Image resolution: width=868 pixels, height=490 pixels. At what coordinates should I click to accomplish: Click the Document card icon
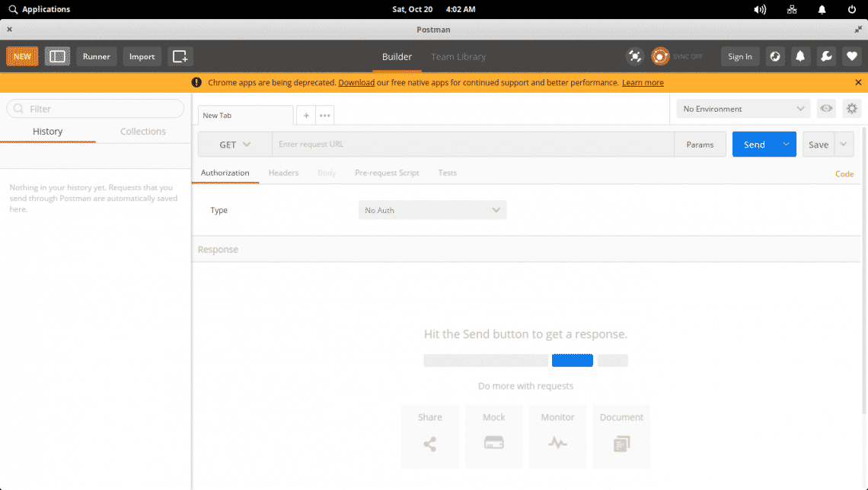621,436
